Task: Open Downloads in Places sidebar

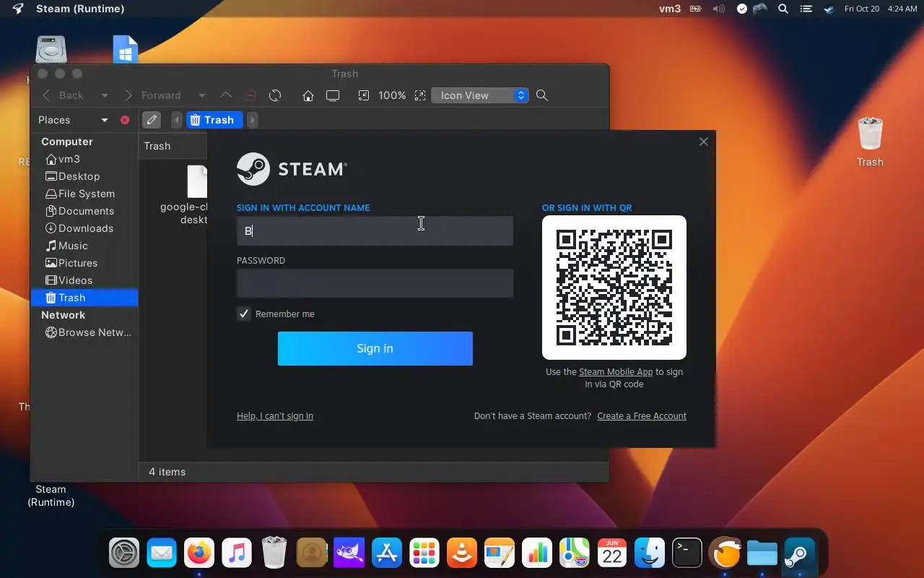Action: (79, 228)
